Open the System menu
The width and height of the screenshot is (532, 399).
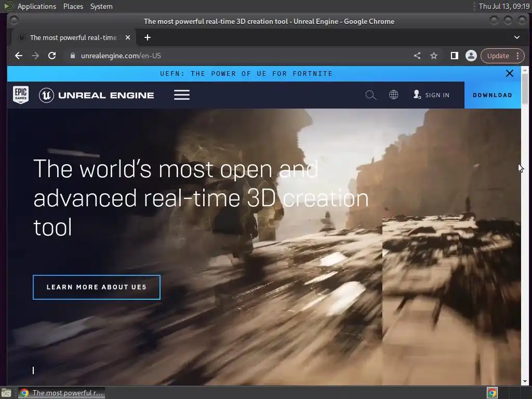(x=101, y=6)
